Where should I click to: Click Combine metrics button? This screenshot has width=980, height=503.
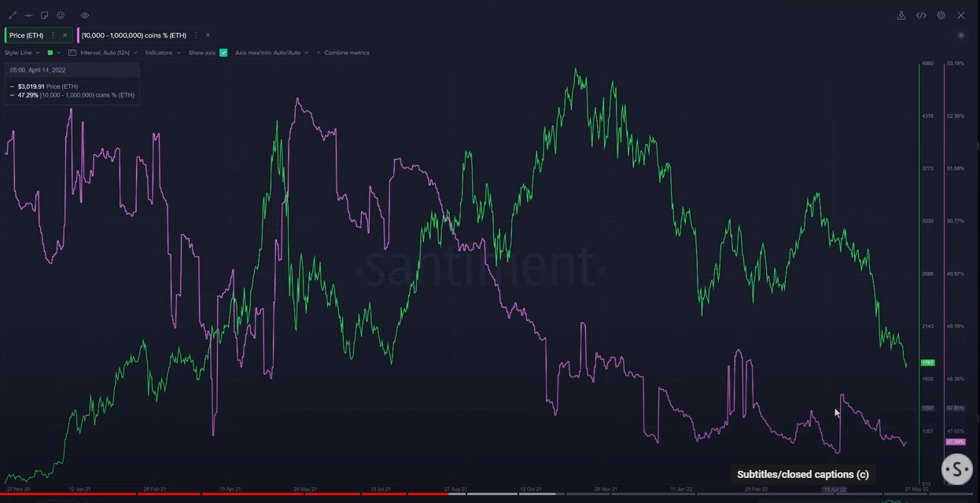[343, 53]
